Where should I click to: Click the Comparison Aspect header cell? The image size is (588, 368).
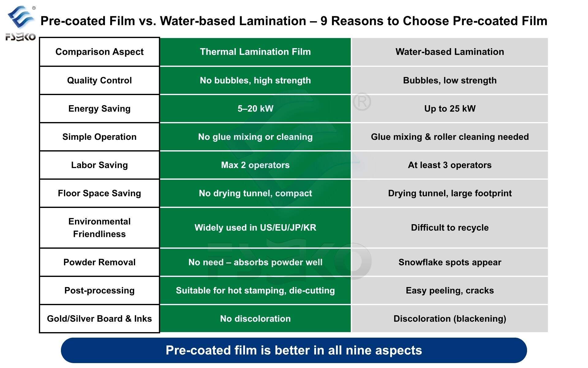(x=100, y=52)
